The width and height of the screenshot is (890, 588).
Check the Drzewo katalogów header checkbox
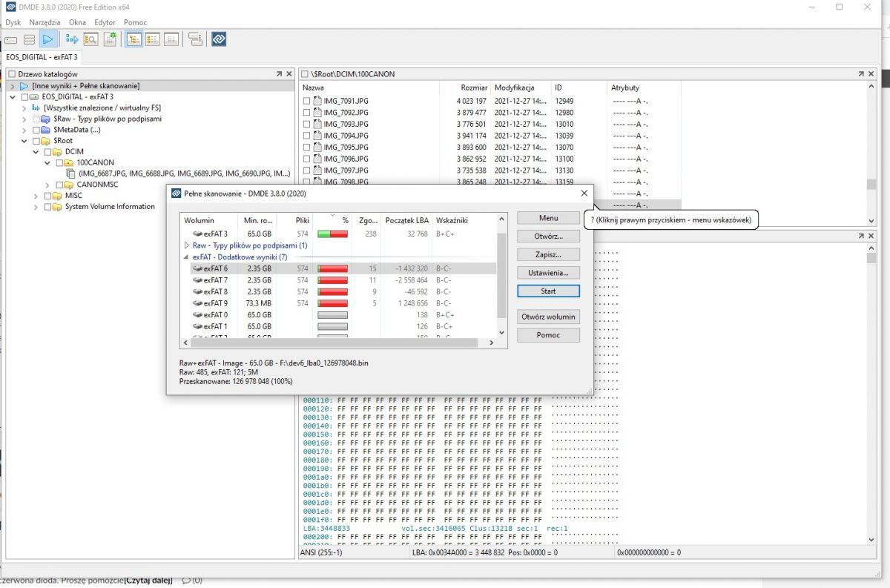[x=12, y=74]
